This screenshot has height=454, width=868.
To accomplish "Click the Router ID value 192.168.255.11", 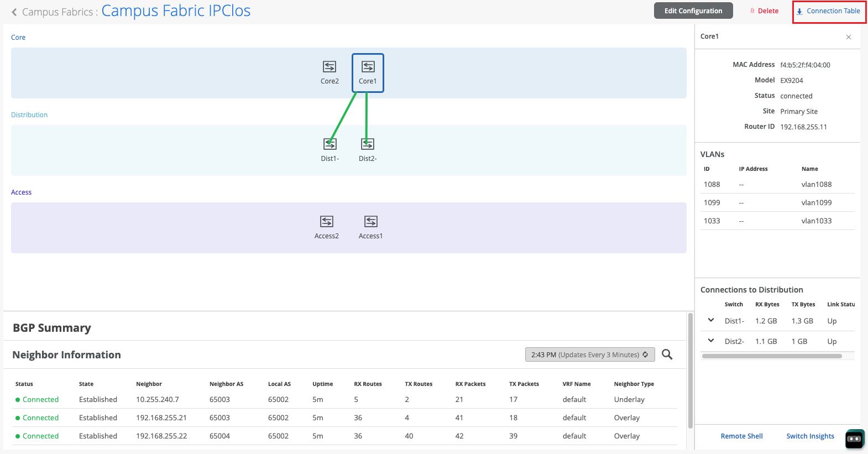I will click(803, 127).
